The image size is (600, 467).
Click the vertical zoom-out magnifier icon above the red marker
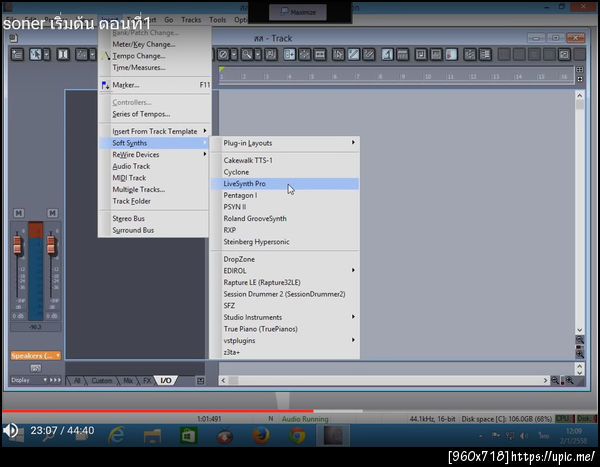click(x=580, y=340)
